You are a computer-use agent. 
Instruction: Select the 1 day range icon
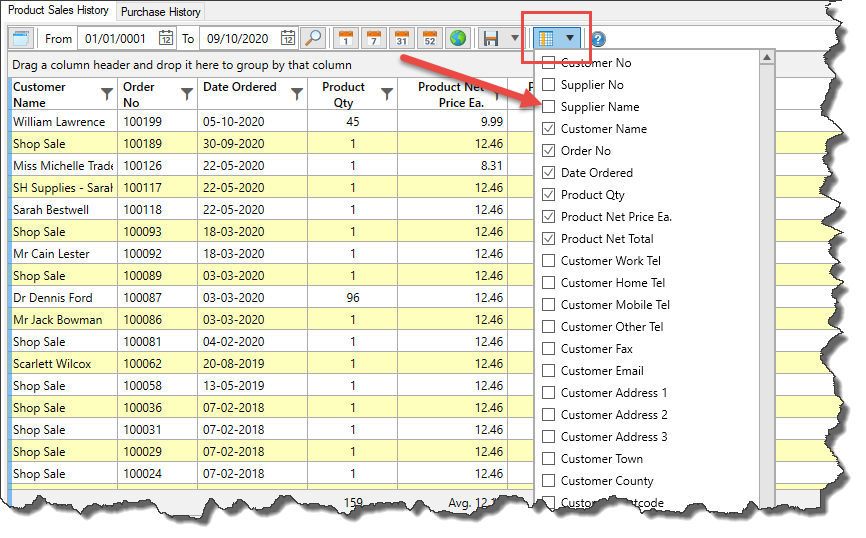(345, 39)
